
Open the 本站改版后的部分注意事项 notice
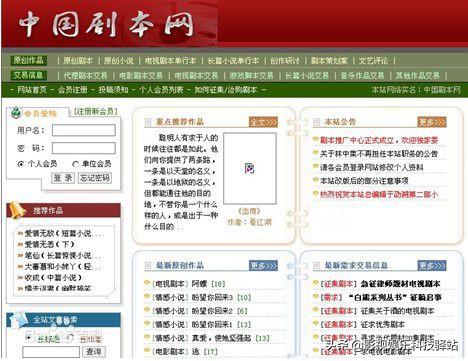click(364, 181)
